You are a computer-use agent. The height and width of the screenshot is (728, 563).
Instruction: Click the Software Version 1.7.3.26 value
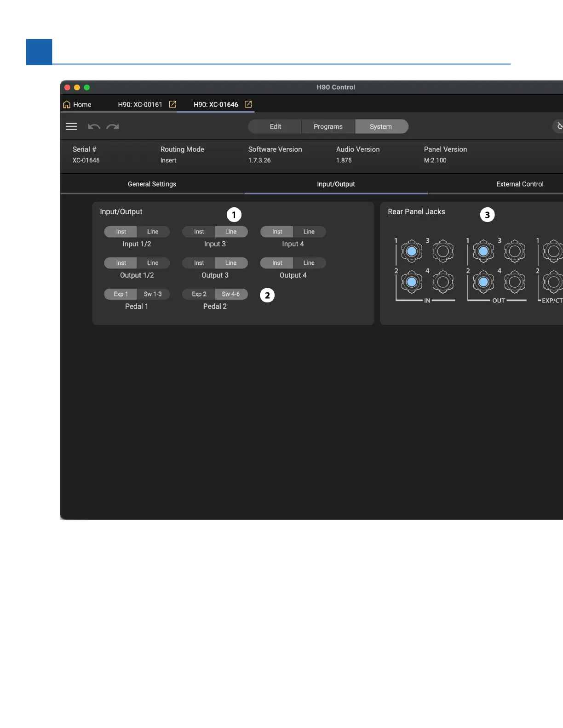[259, 160]
